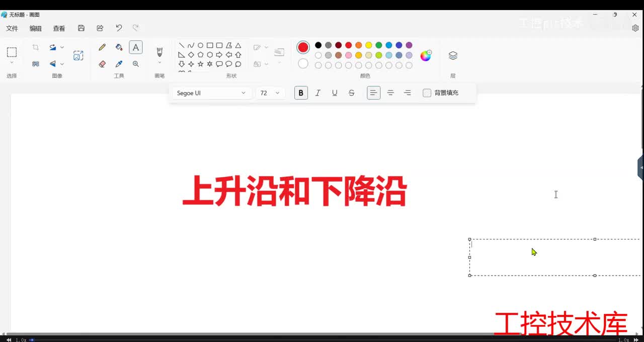This screenshot has width=644, height=342.
Task: Open the 查看 menu
Action: tap(59, 29)
